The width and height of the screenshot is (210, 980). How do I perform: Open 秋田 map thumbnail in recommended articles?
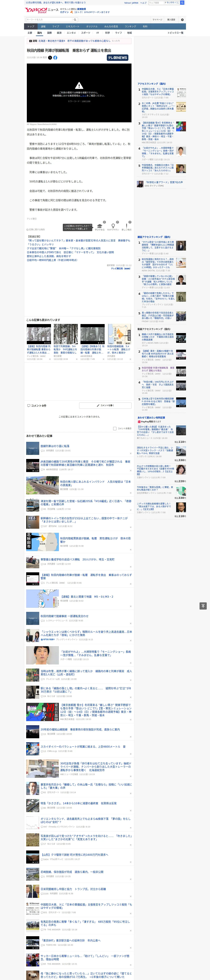point(119,334)
